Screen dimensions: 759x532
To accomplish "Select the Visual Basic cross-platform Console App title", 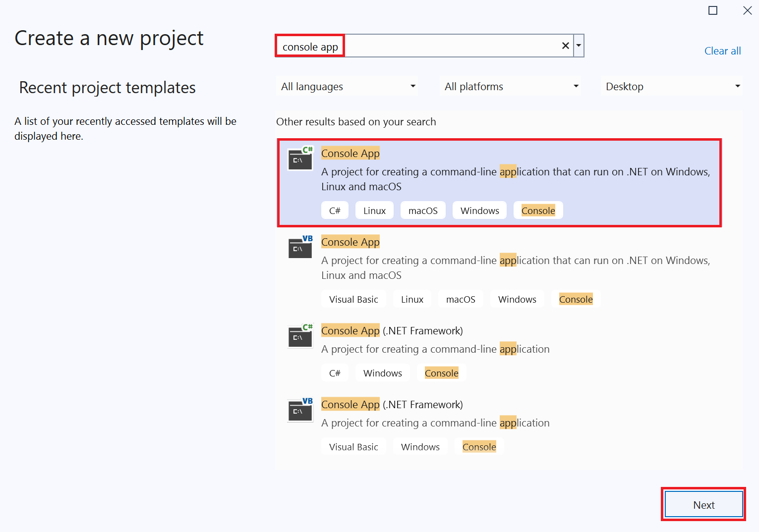I will tap(350, 242).
